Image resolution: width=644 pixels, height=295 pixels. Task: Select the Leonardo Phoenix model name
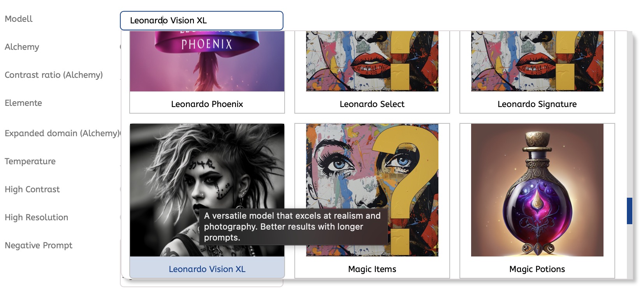(207, 104)
